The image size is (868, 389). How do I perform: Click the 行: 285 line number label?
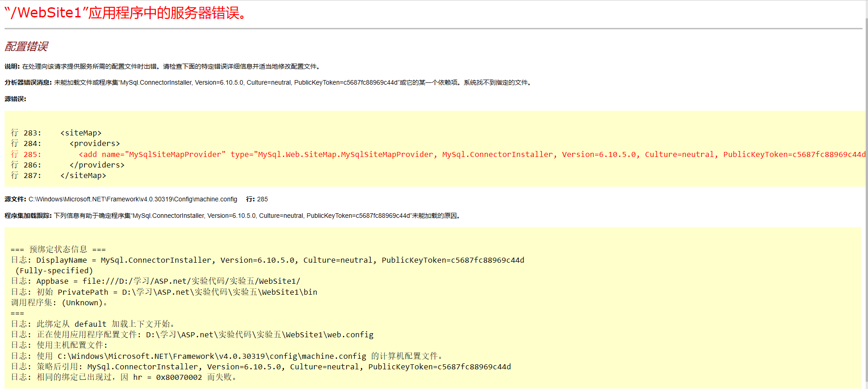[x=257, y=199]
